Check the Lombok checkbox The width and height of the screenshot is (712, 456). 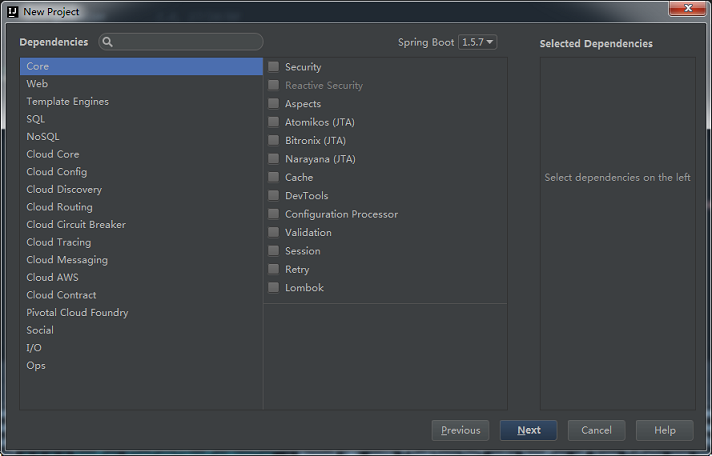(273, 287)
